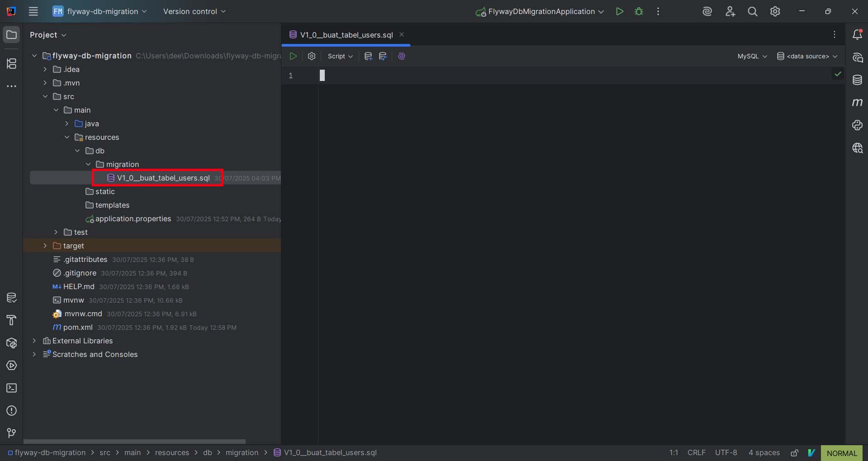Click the IdeaVim icon in status bar

(811, 453)
